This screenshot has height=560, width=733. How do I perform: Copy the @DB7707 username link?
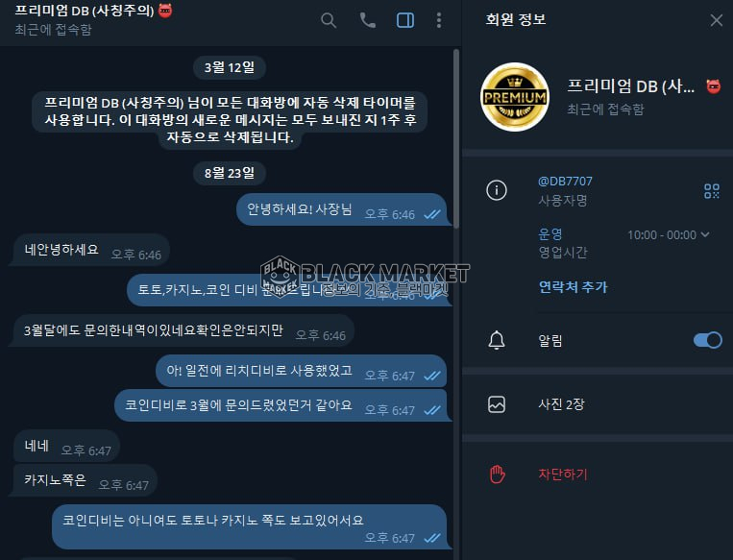[565, 182]
